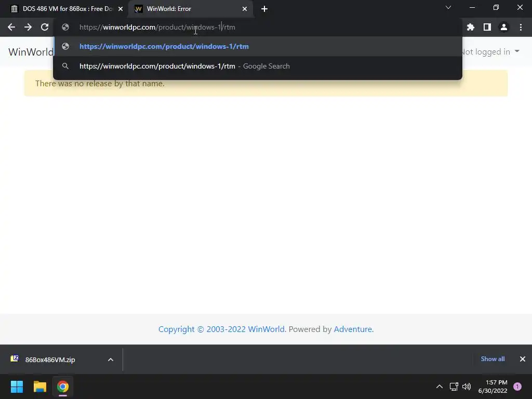532x399 pixels.
Task: Open the Copyright 2003-2022 WinWorld link
Action: 221,329
